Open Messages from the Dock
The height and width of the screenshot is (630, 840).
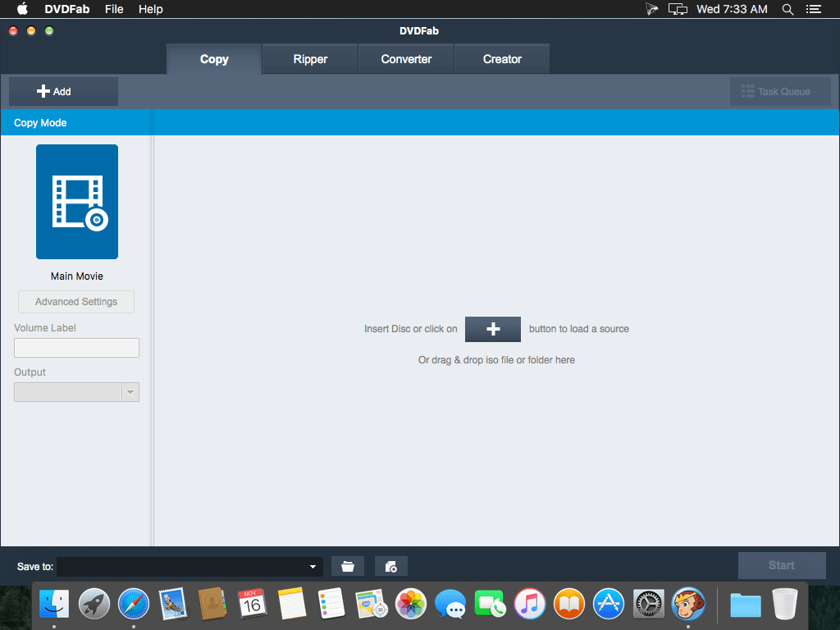(x=450, y=604)
